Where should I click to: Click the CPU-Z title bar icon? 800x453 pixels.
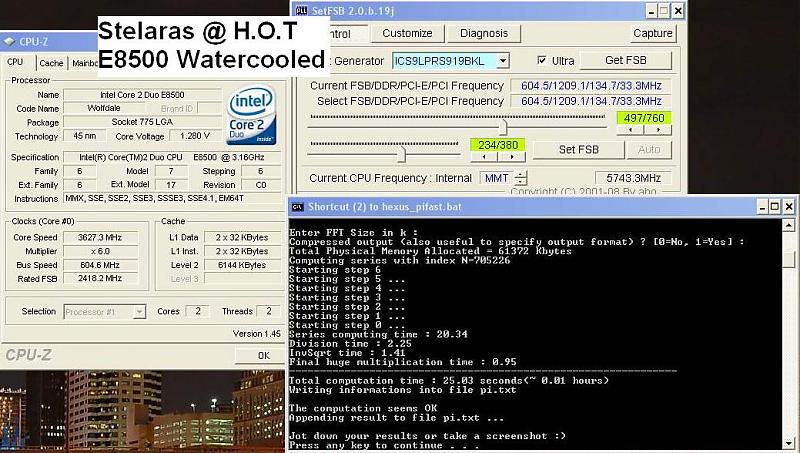point(9,41)
